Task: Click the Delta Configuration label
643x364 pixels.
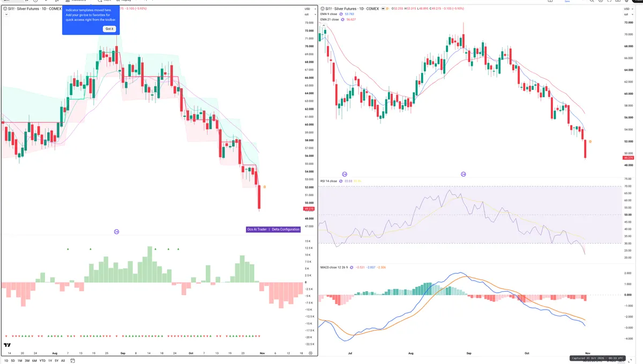Action: 286,229
